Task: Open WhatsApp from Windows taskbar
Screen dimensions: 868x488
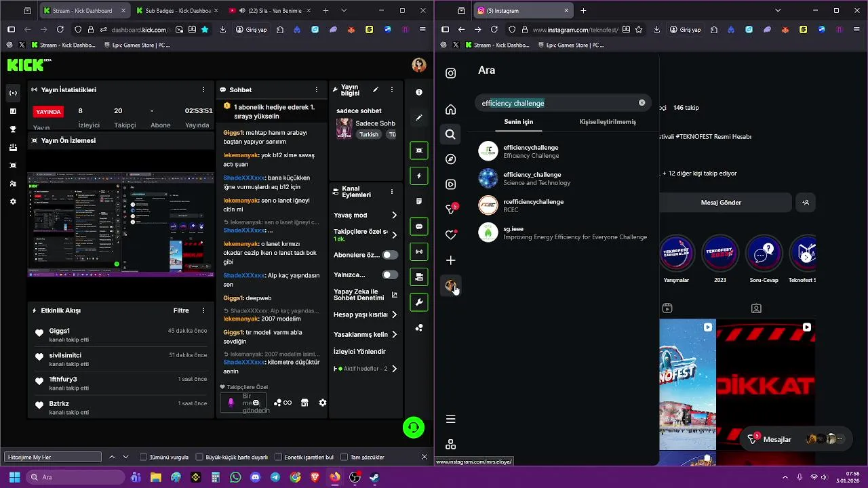Action: point(235,477)
